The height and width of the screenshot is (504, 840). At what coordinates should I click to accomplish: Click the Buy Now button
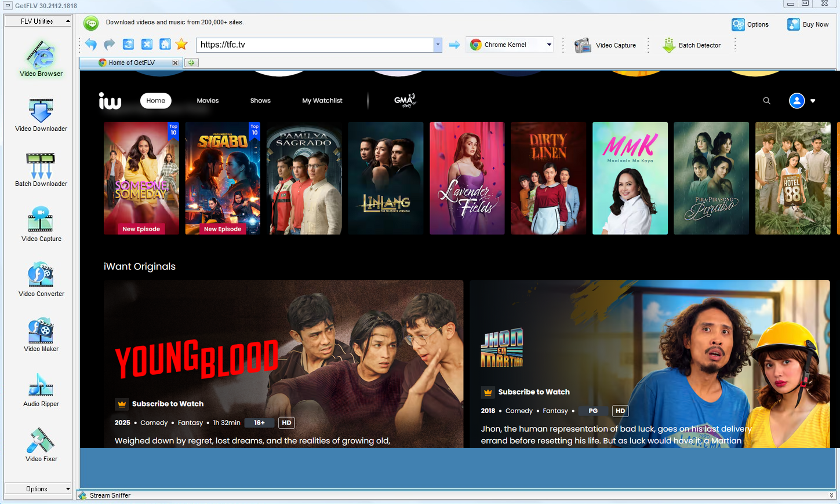point(808,24)
